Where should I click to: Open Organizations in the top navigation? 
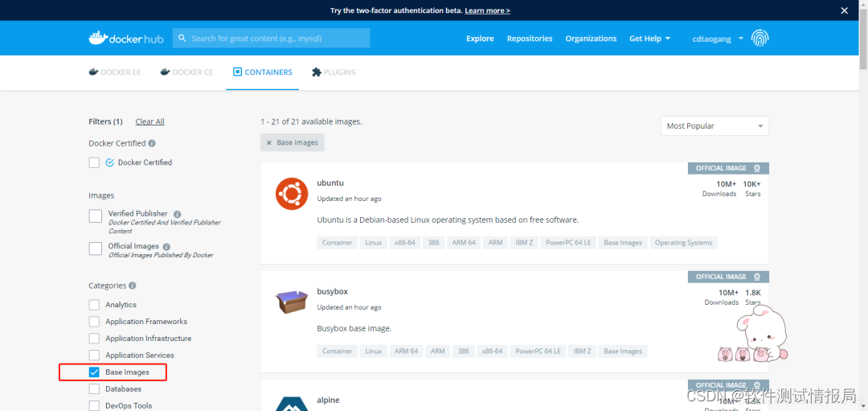tap(591, 39)
